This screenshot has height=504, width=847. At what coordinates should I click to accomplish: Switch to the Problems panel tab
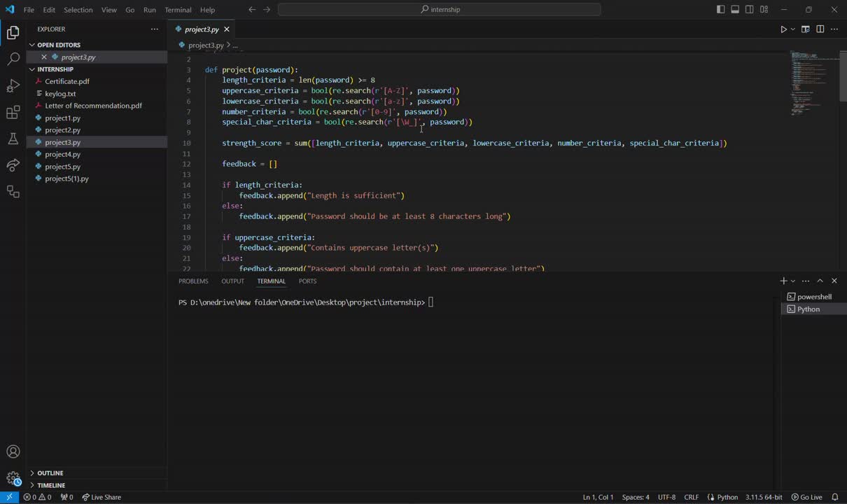click(x=193, y=281)
